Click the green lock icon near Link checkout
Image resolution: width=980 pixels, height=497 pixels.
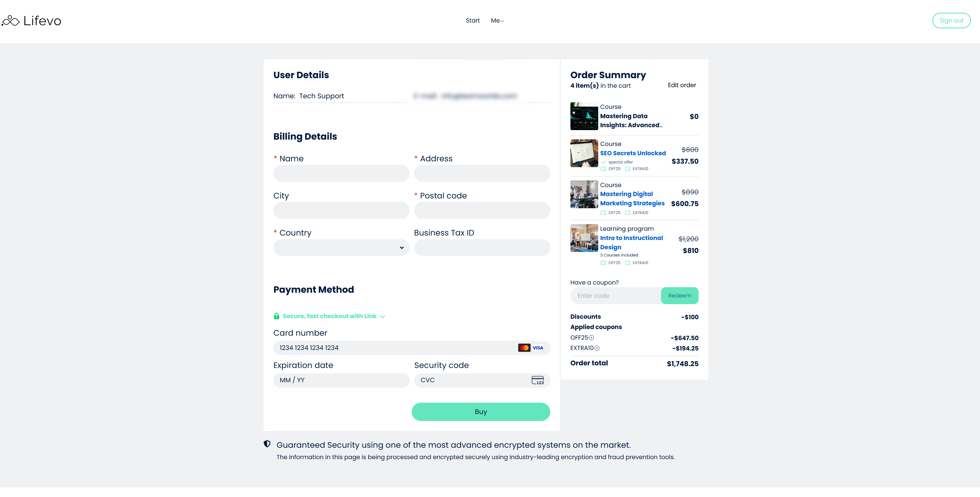click(x=277, y=316)
